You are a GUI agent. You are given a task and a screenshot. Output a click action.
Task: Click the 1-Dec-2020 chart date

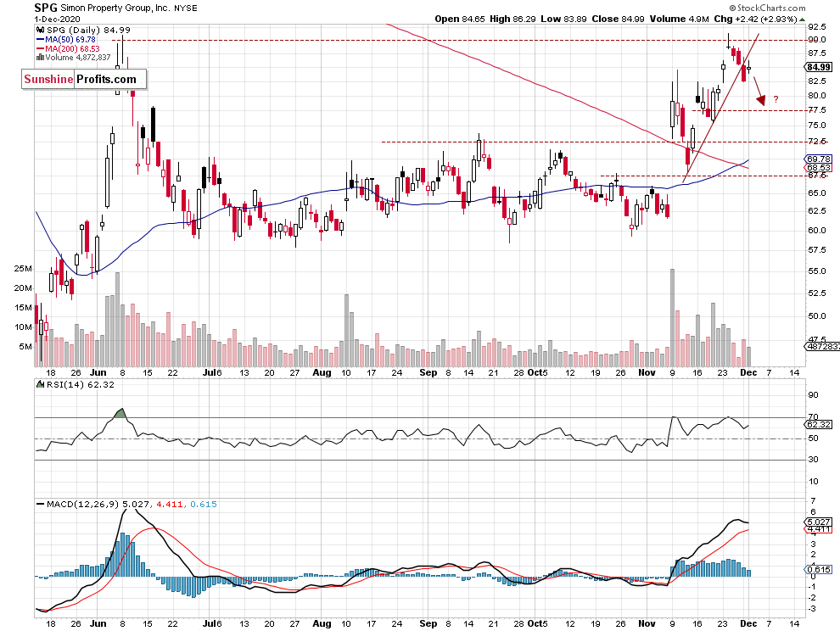(x=57, y=19)
